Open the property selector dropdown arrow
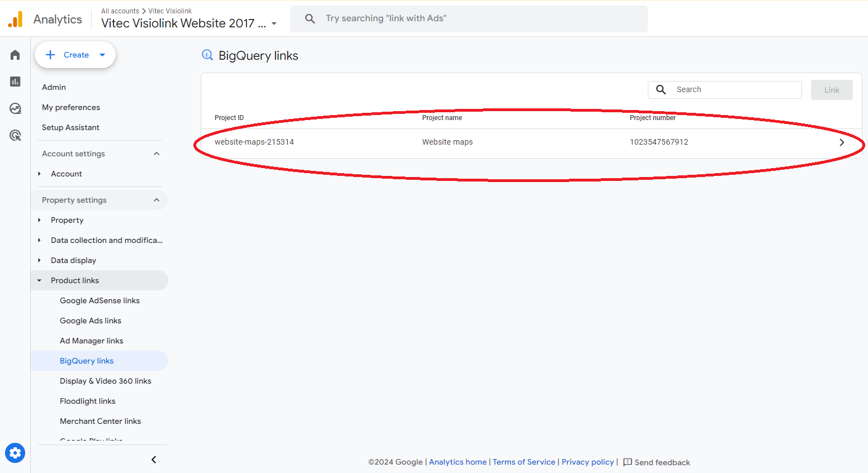 pyautogui.click(x=274, y=23)
